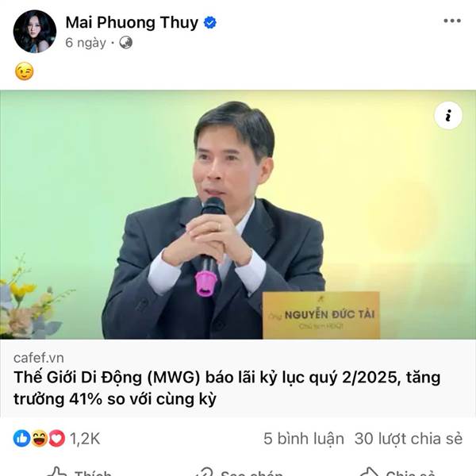Click the blue verified badge
The image size is (476, 476).
209,23
